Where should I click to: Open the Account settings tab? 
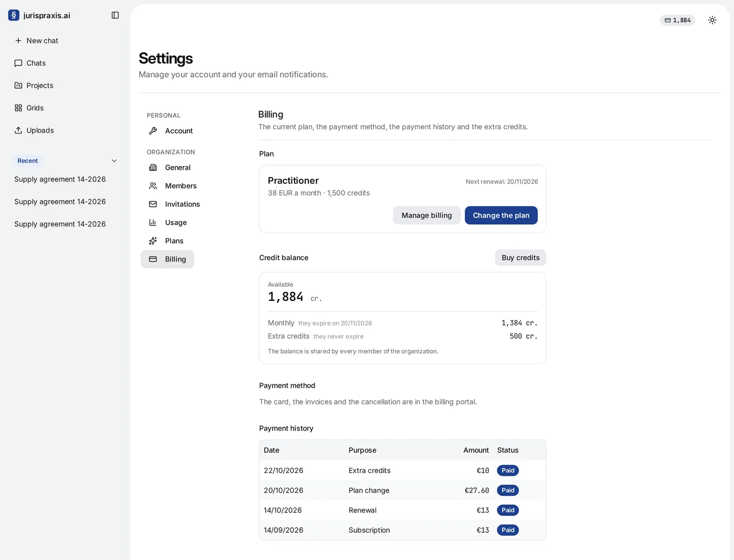(171, 131)
